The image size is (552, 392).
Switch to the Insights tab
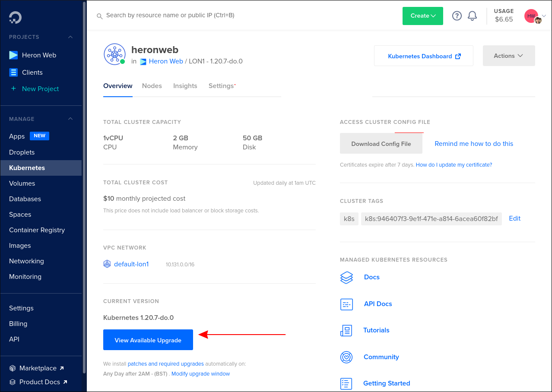click(x=185, y=86)
